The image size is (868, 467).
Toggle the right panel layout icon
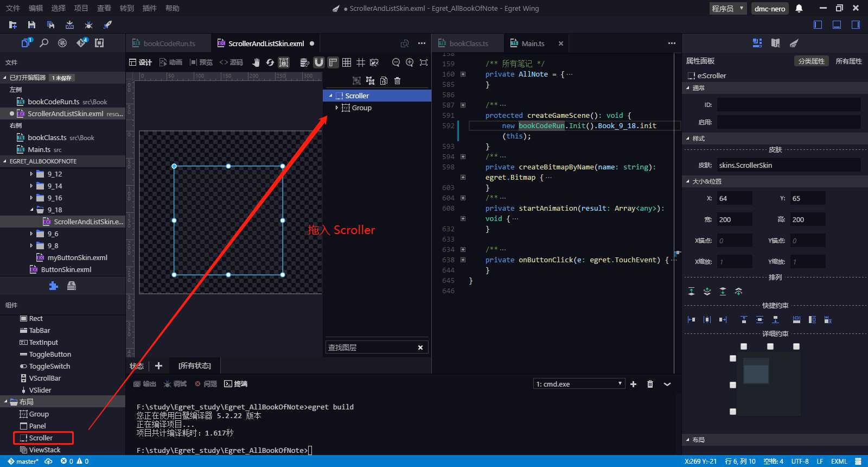[856, 25]
